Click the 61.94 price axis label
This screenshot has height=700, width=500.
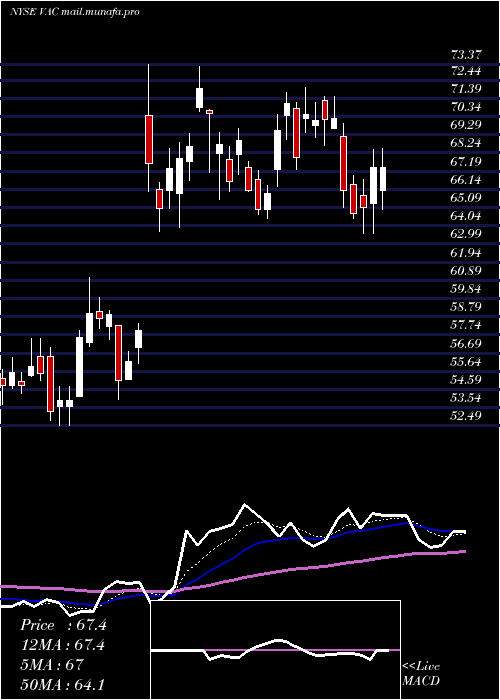pos(467,253)
